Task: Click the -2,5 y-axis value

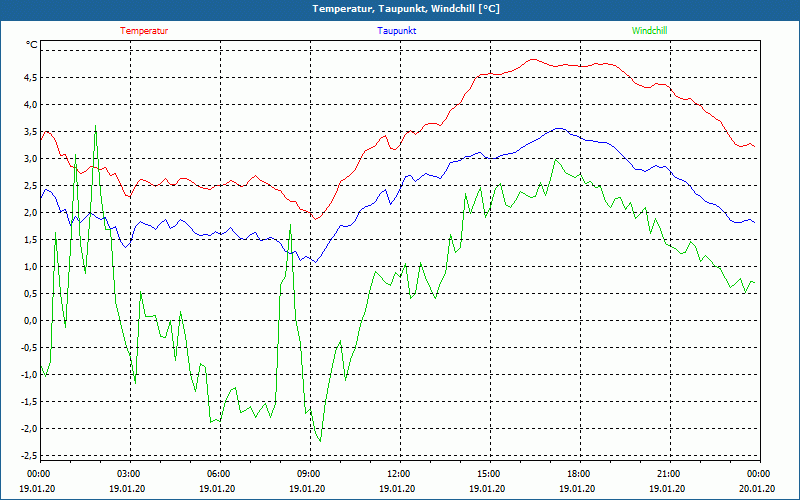Action: 29,456
